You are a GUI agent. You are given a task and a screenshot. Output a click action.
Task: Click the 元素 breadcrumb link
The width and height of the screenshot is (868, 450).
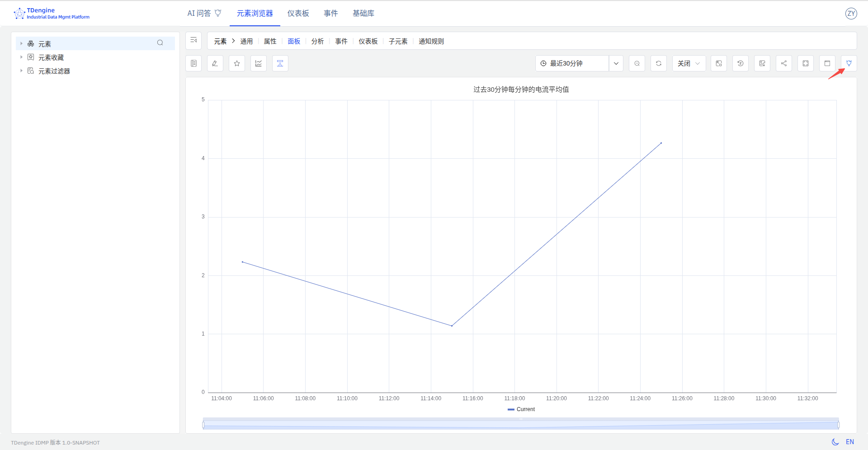pyautogui.click(x=220, y=41)
